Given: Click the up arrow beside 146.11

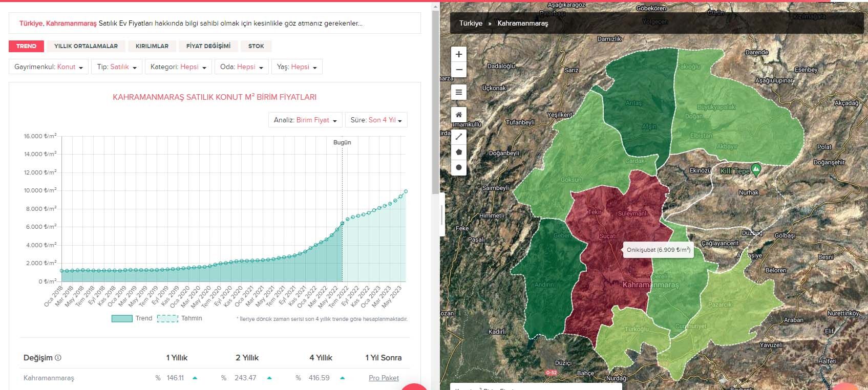Looking at the screenshot, I should pyautogui.click(x=195, y=378).
